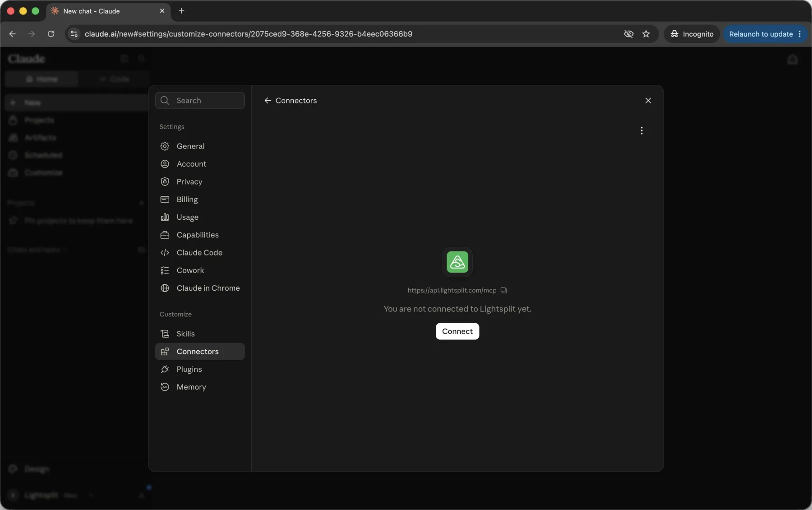The width and height of the screenshot is (812, 510).
Task: Open Usage settings
Action: tap(200, 217)
